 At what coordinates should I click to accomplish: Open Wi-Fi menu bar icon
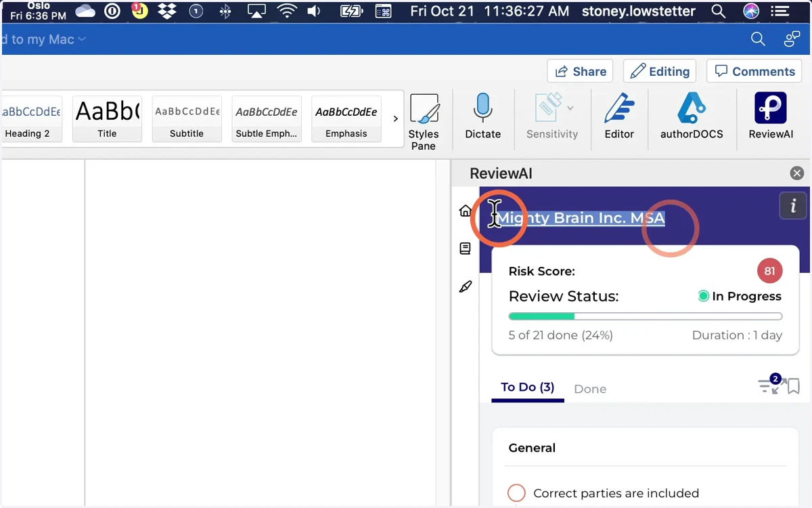click(x=287, y=11)
